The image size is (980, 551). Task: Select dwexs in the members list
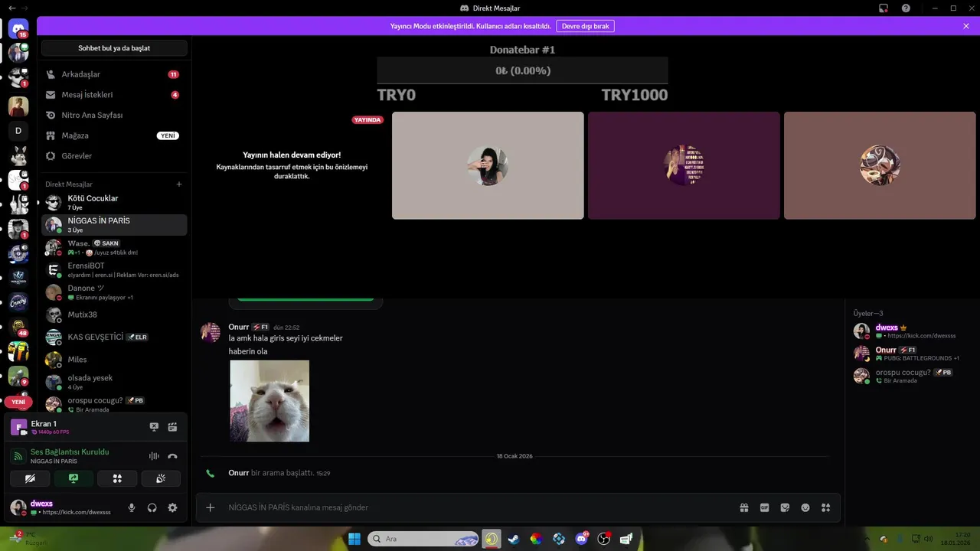point(911,331)
